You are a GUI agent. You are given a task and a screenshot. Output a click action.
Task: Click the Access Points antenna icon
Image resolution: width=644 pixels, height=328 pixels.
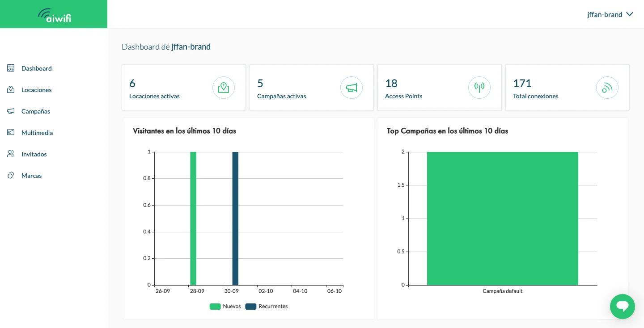coord(479,88)
